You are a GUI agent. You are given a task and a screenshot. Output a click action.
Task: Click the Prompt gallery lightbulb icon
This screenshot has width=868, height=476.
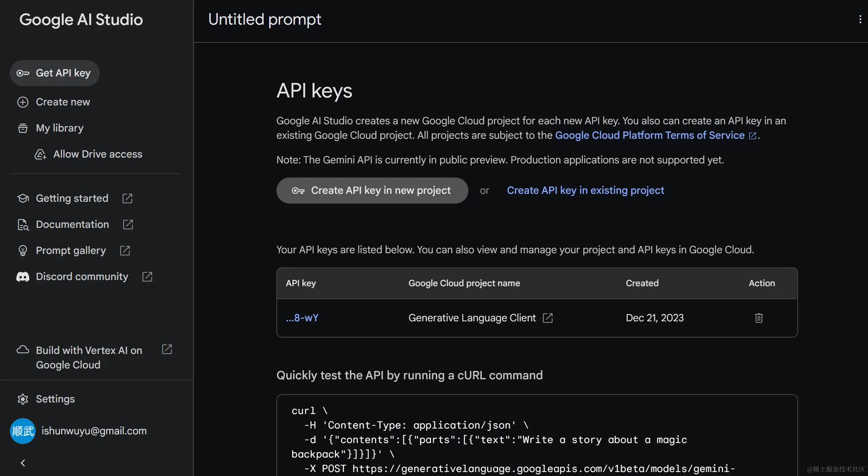click(23, 251)
